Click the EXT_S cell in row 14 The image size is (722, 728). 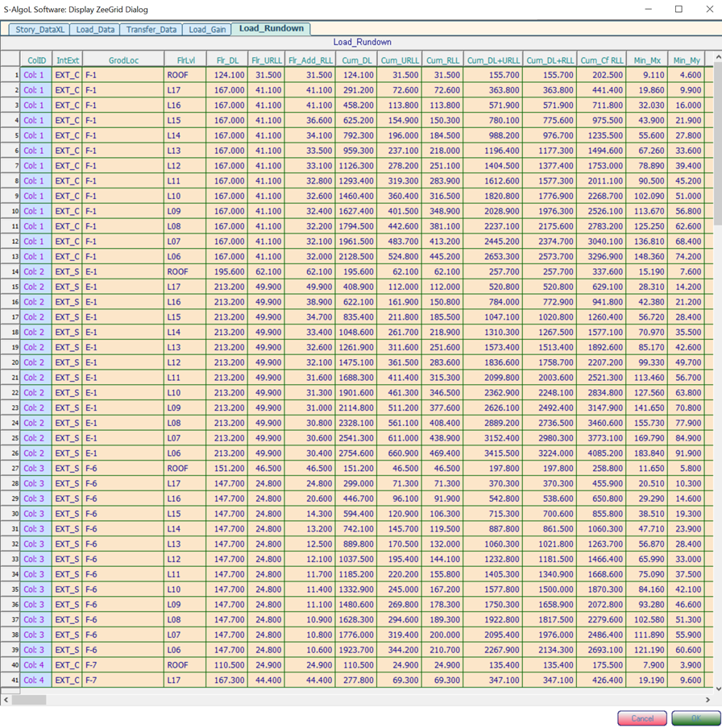(68, 271)
